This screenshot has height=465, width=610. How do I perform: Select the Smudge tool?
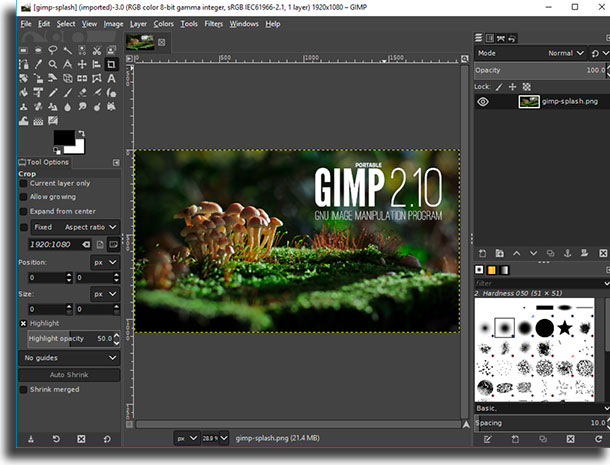pos(82,107)
